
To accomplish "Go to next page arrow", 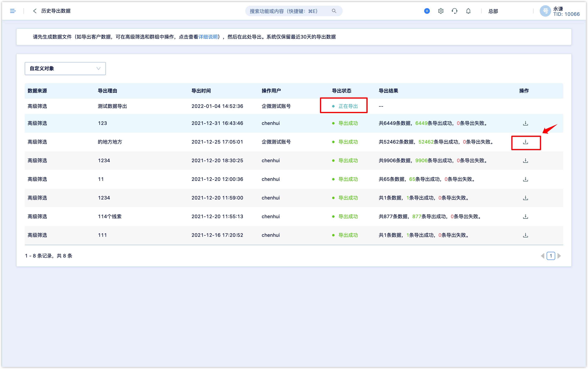I will 559,256.
